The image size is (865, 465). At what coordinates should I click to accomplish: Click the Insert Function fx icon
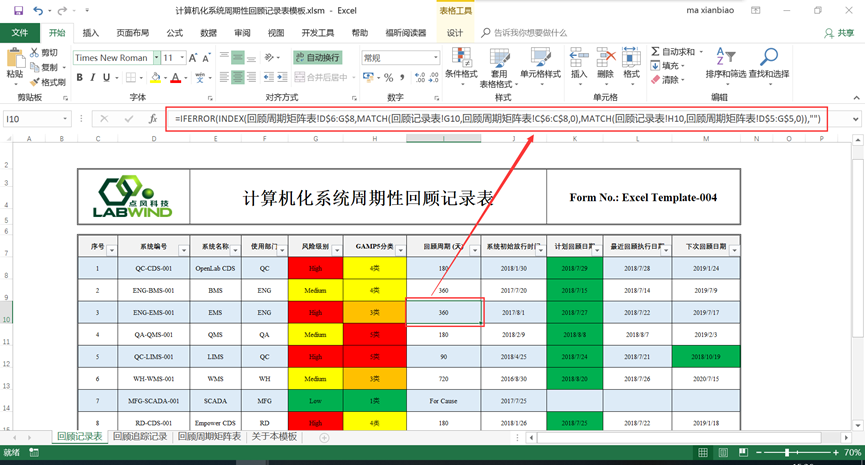point(152,118)
